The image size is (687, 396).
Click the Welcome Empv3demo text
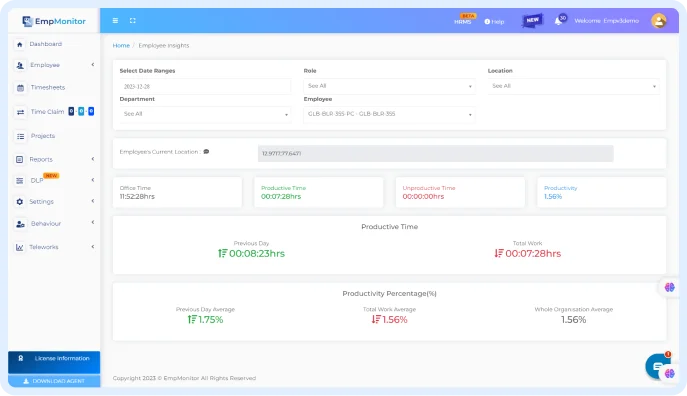point(606,21)
